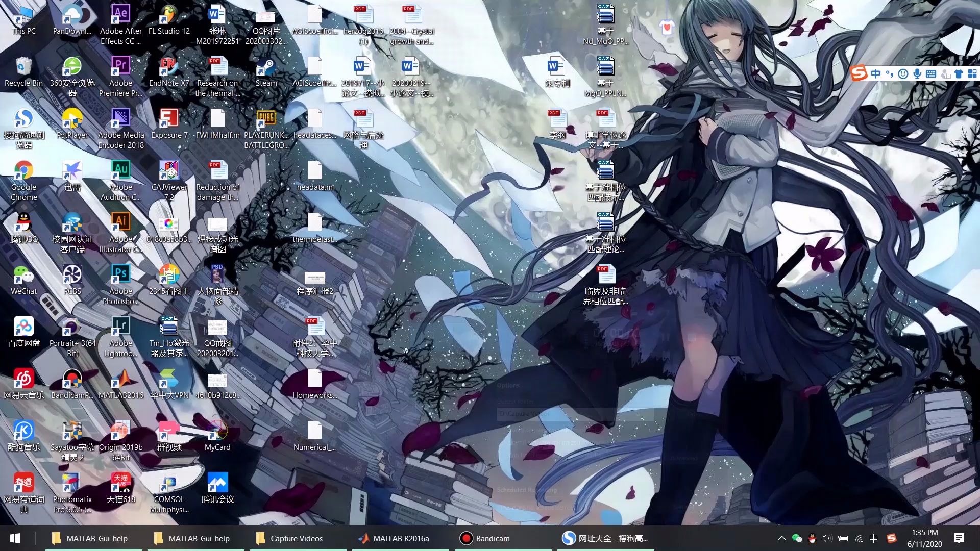The image size is (980, 551).
Task: Open PotPlayer desktop shortcut
Action: (72, 124)
